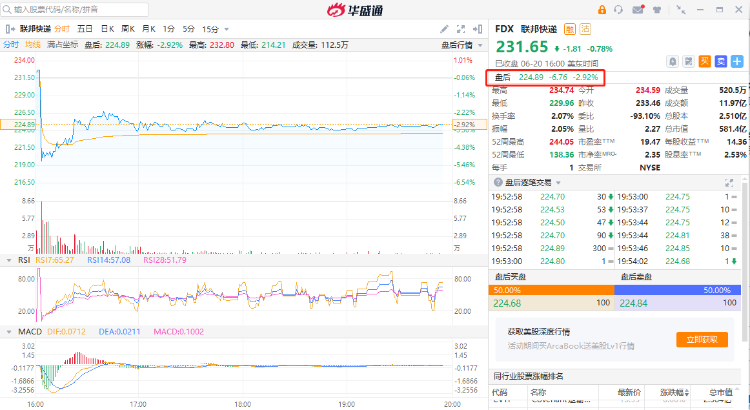750x410 pixels.
Task: Open the more intervals dropdown arrow
Action: coord(227,30)
